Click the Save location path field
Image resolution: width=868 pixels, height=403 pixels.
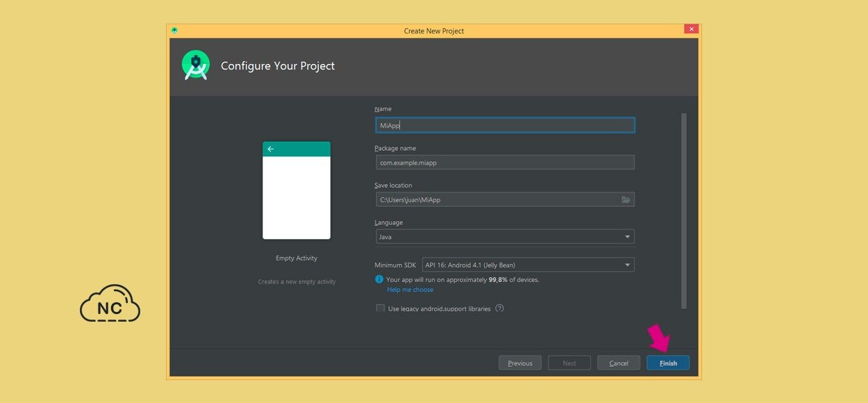coord(496,200)
